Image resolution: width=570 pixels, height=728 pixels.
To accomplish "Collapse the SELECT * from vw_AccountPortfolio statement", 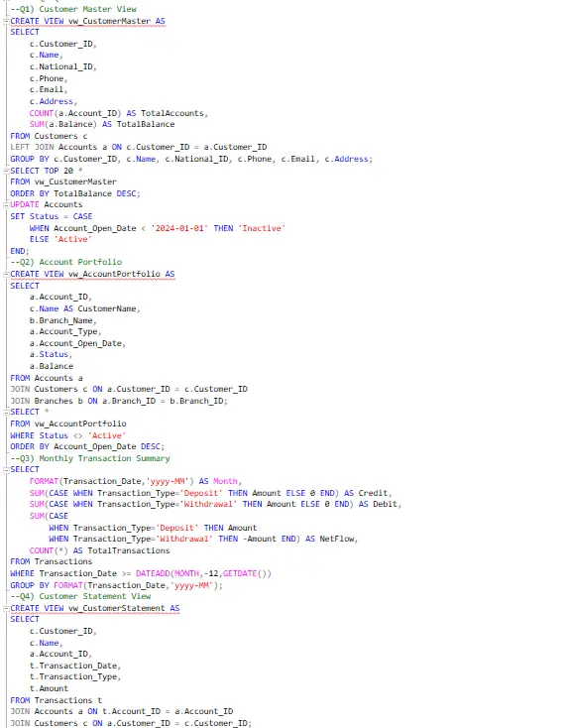I will coord(7,412).
